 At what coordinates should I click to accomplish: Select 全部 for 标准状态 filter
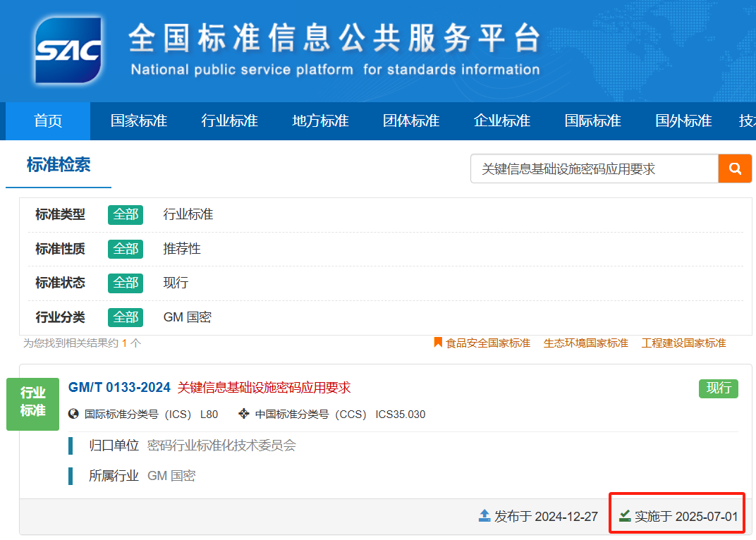126,283
